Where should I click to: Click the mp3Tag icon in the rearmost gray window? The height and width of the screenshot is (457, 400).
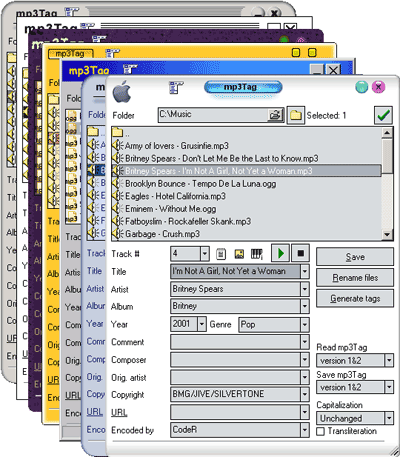coord(72,12)
